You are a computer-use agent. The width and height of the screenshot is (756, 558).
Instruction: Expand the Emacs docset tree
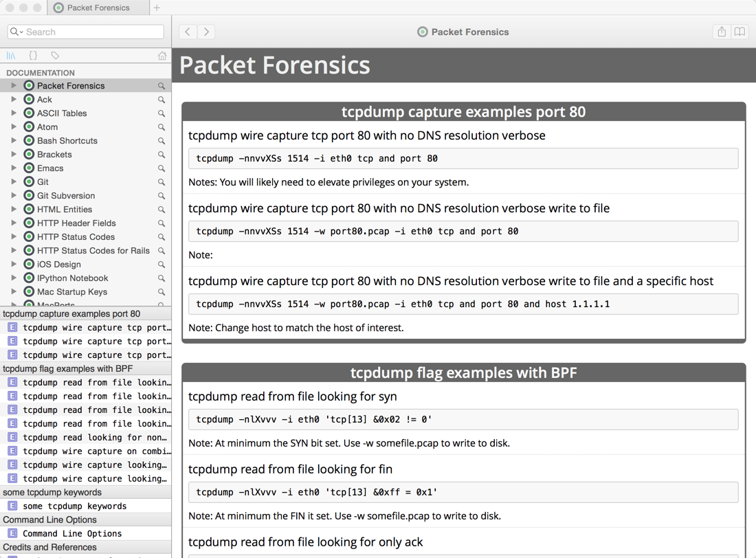coord(14,168)
